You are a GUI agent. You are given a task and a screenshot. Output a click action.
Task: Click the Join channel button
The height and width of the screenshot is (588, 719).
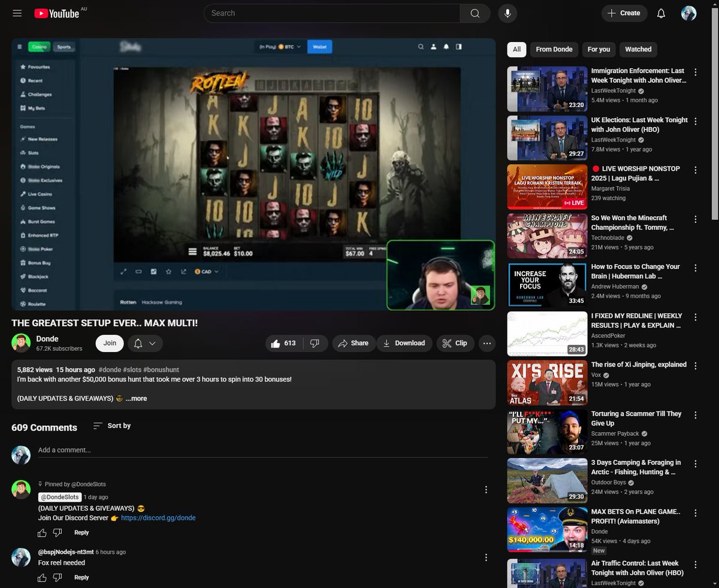click(110, 343)
